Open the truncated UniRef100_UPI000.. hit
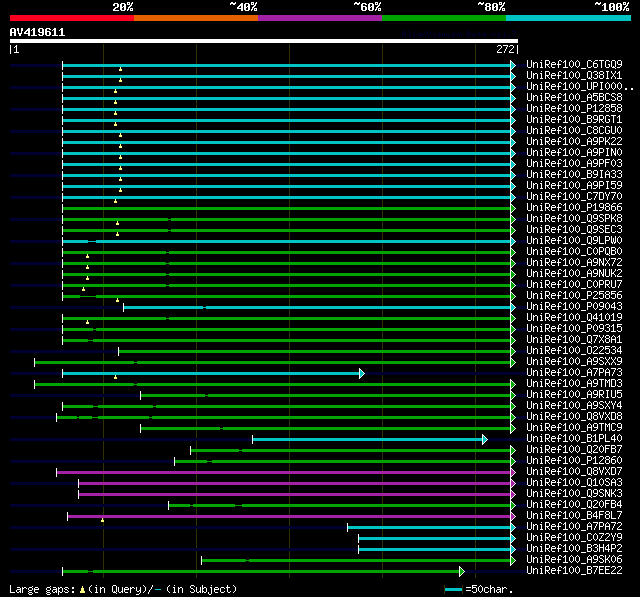The height and width of the screenshot is (597, 640). (x=580, y=87)
